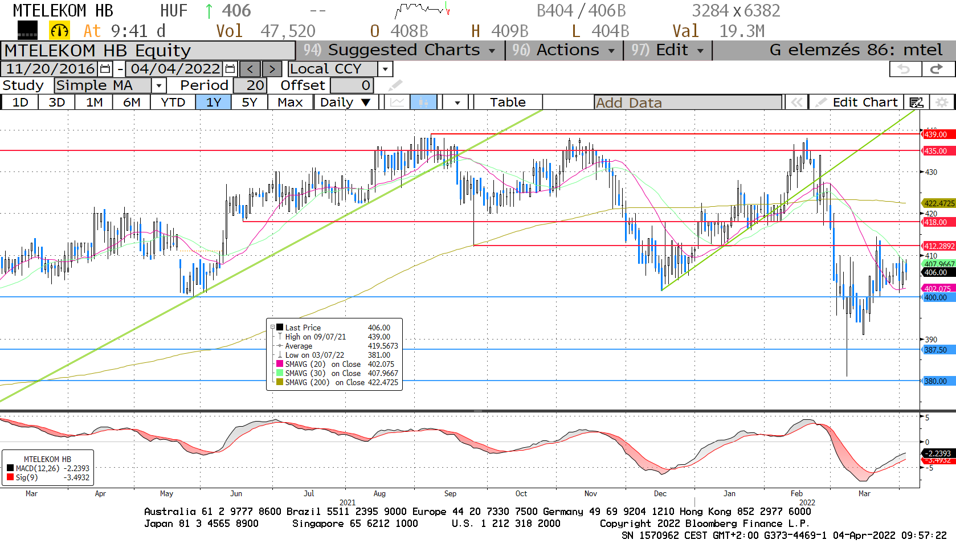
Task: Collapse the legend tree minus box
Action: pyautogui.click(x=272, y=328)
